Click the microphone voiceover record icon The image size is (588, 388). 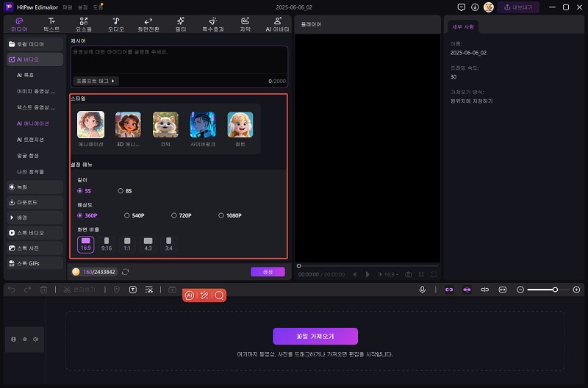point(423,290)
